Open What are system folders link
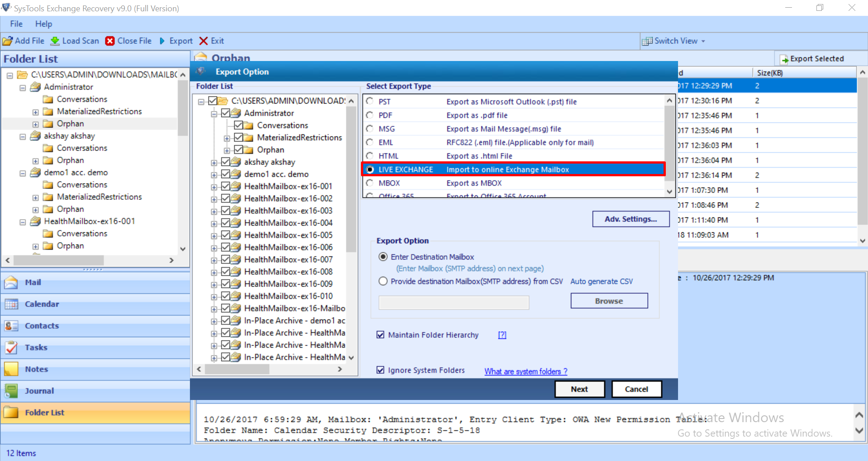The image size is (868, 461). pos(526,372)
